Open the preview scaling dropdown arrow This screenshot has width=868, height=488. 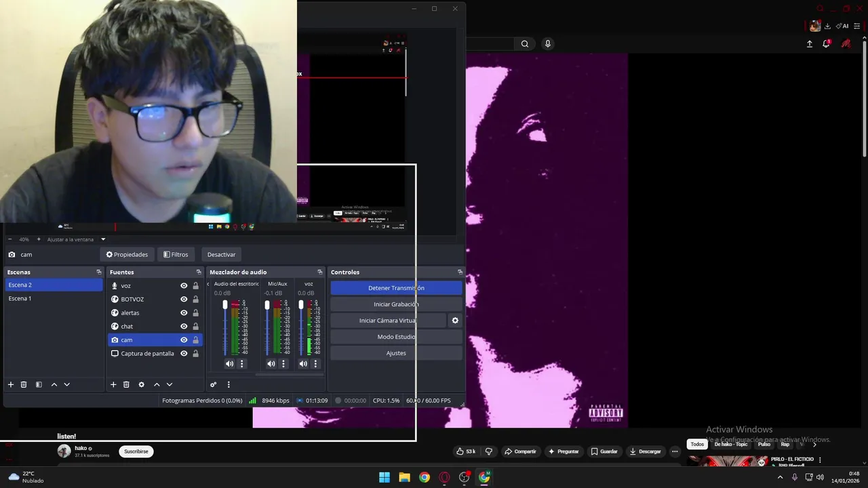tap(103, 239)
